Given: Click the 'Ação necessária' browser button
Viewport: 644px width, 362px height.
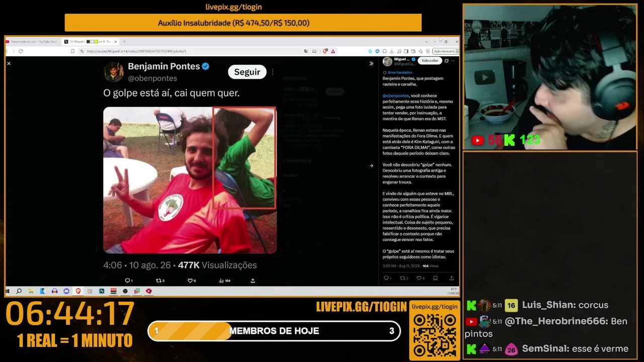Looking at the screenshot, I should (x=444, y=51).
